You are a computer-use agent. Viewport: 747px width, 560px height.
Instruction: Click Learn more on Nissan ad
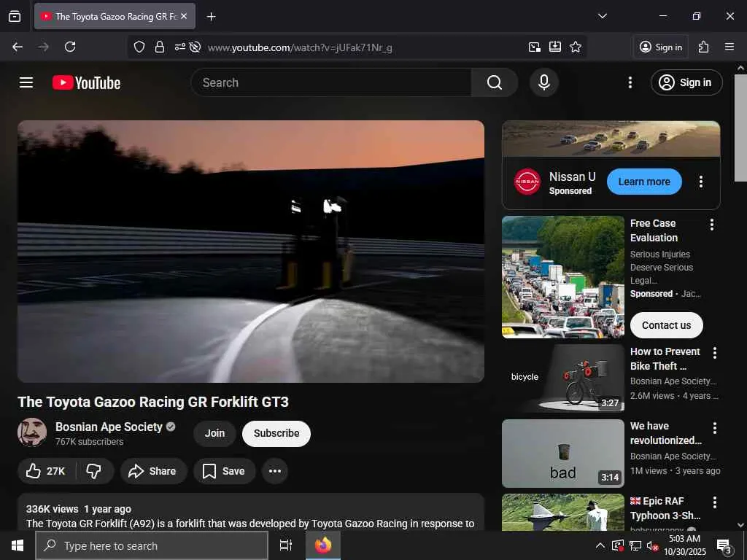644,182
